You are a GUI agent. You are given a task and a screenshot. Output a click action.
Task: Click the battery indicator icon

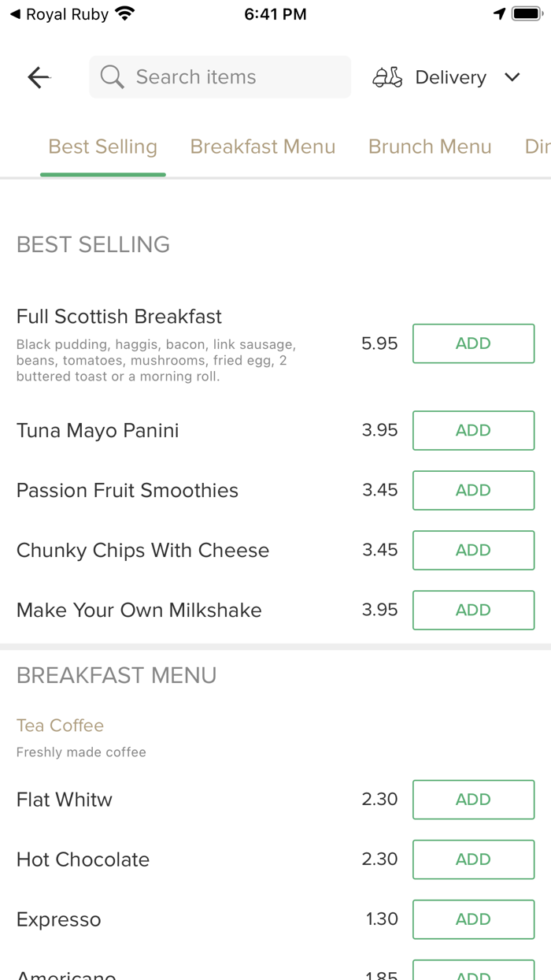click(x=526, y=13)
